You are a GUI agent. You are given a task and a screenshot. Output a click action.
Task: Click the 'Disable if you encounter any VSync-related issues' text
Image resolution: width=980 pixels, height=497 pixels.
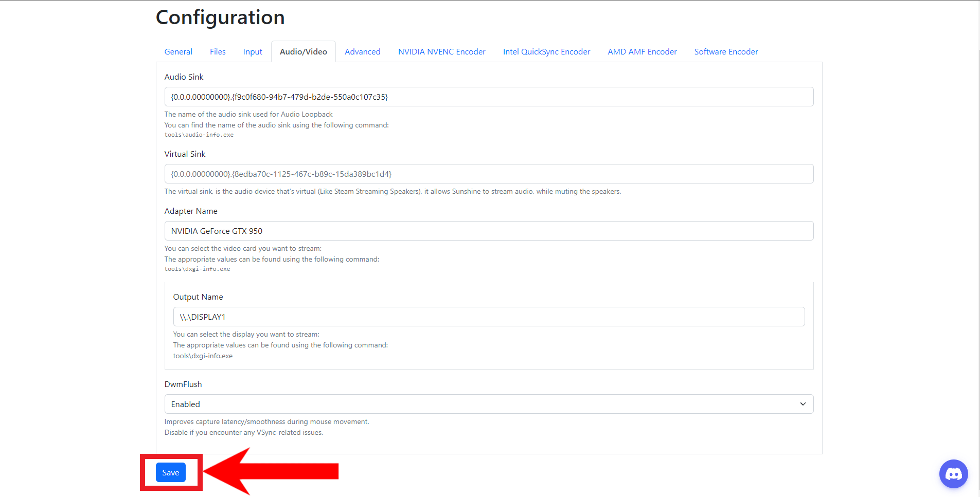click(x=244, y=432)
